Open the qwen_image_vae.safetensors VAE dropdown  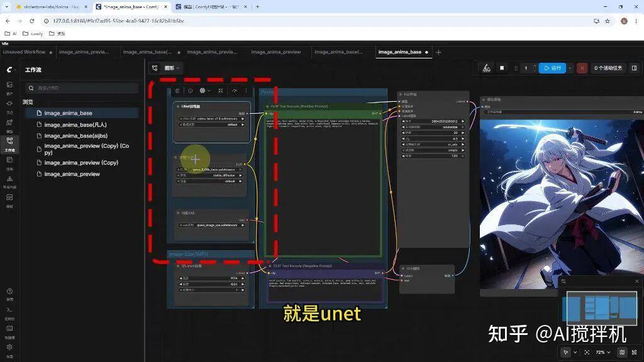pos(211,225)
